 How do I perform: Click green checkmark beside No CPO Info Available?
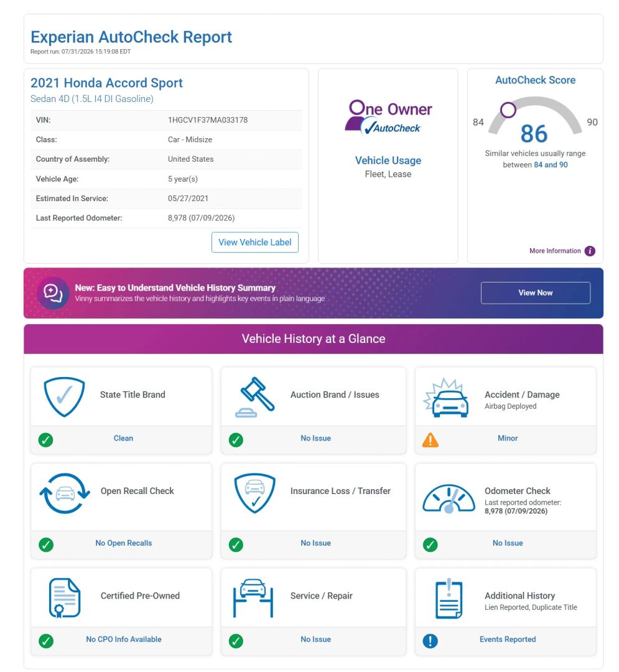(46, 641)
